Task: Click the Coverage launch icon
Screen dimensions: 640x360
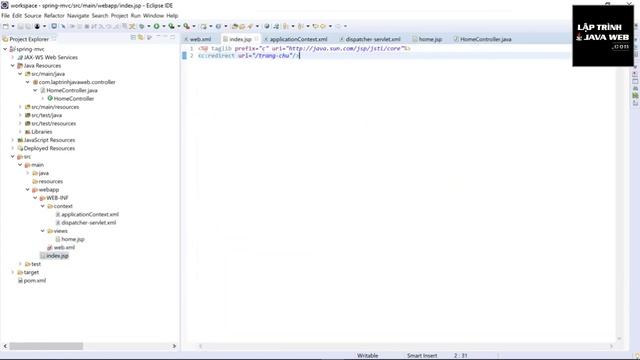Action: pyautogui.click(x=171, y=26)
